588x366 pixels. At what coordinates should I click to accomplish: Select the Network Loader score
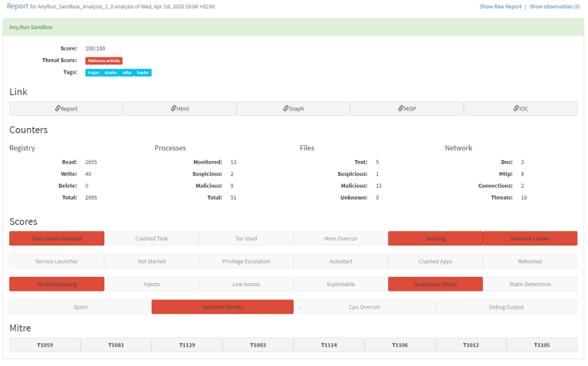click(530, 239)
